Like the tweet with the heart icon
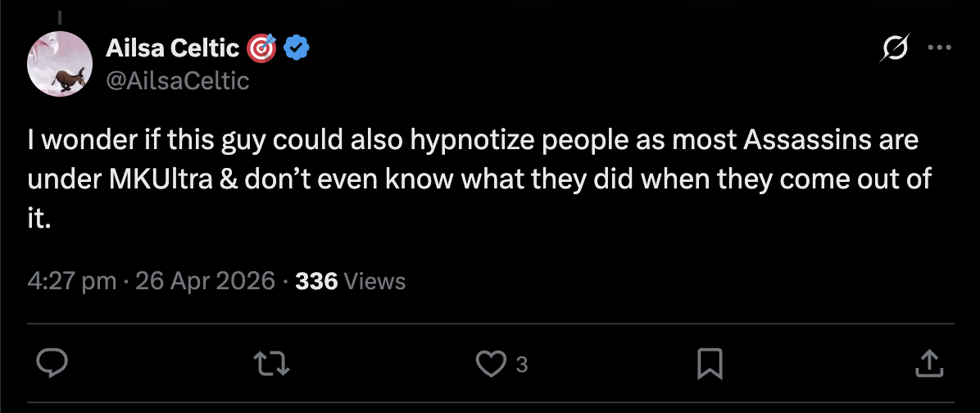This screenshot has width=980, height=413. pyautogui.click(x=491, y=363)
